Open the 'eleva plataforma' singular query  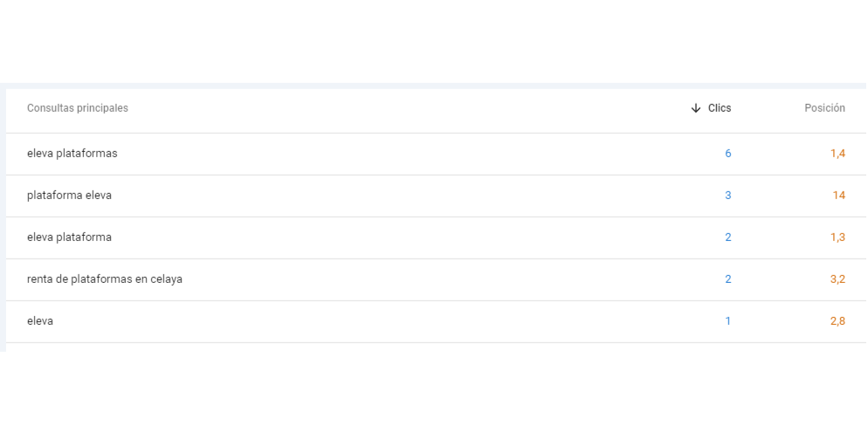[70, 238]
